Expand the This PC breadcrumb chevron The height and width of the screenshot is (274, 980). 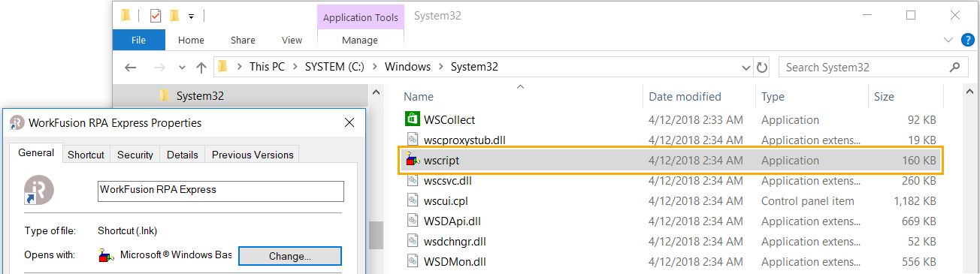click(x=295, y=67)
